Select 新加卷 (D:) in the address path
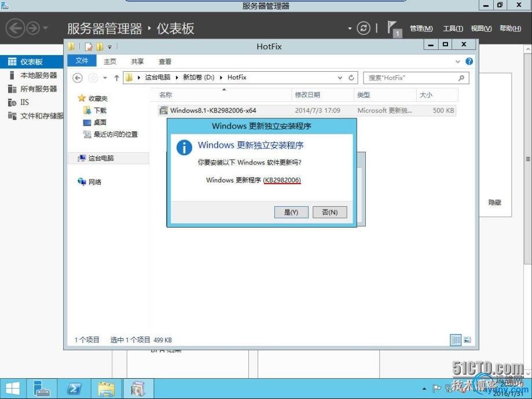This screenshot has width=532, height=399. [x=199, y=78]
